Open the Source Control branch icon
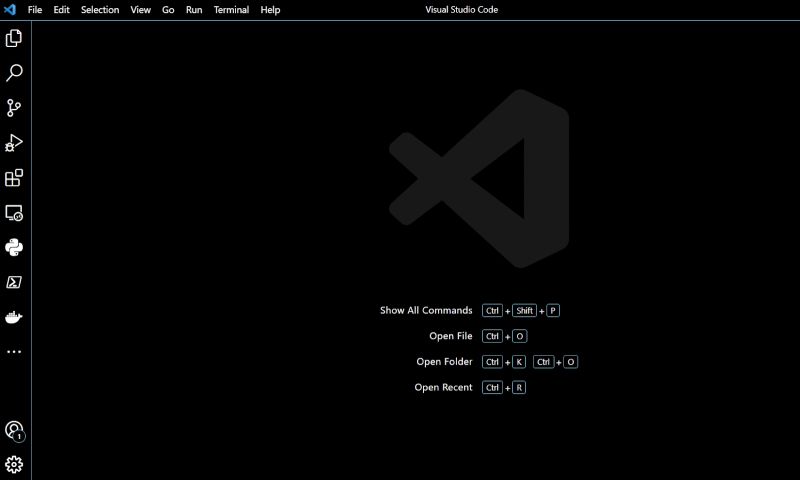 [14, 108]
